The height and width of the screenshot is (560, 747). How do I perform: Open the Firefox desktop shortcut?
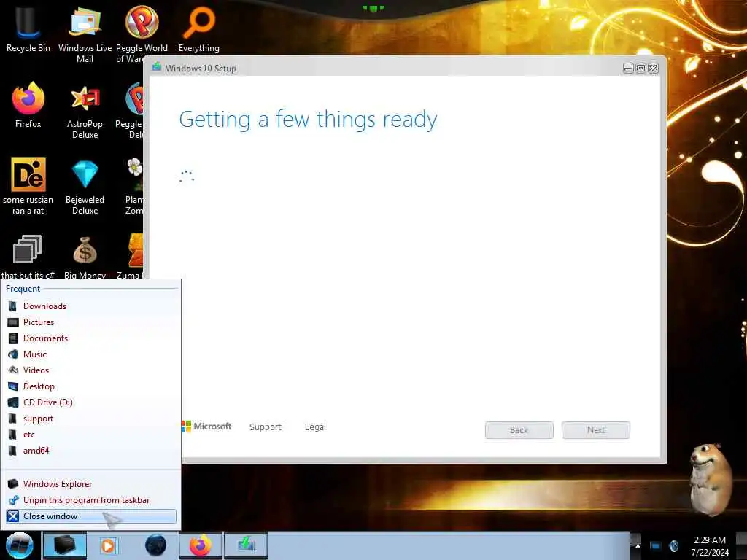[28, 105]
